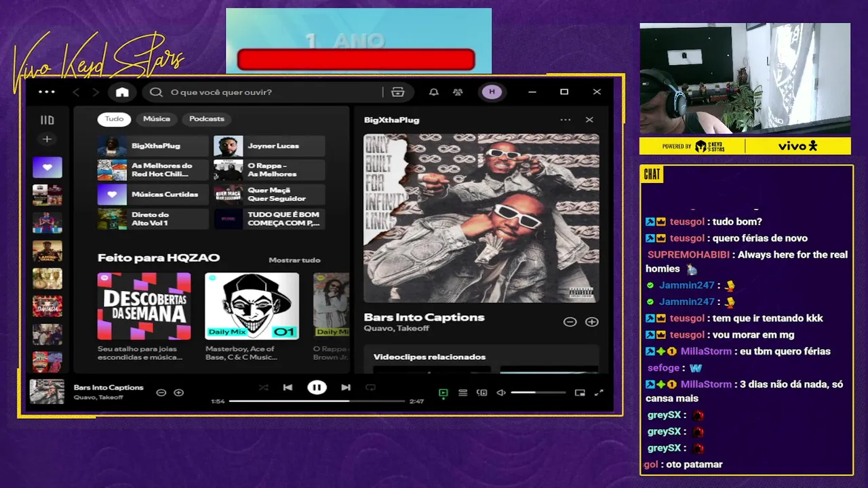Seek on the song progress bar
The width and height of the screenshot is (868, 488).
pos(317,401)
